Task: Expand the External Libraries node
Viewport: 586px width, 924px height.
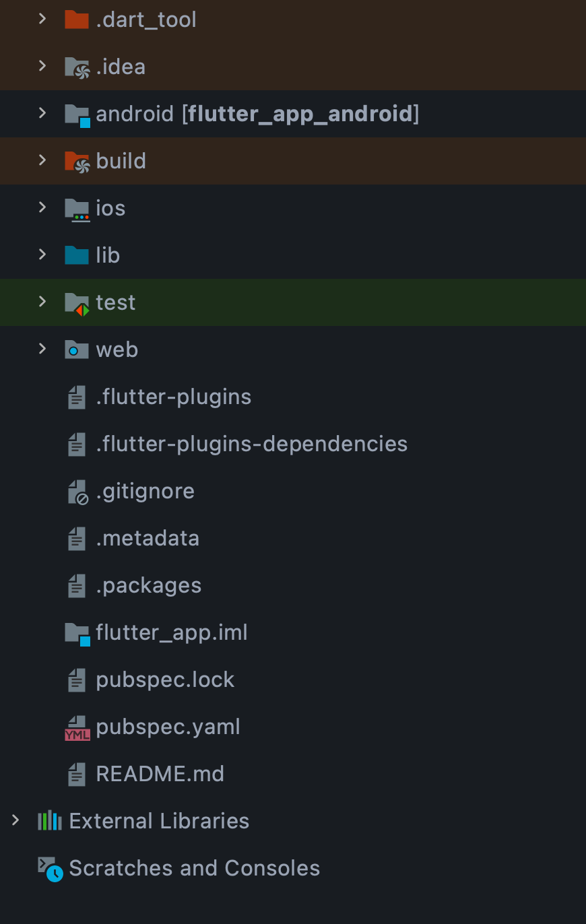Action: click(15, 820)
